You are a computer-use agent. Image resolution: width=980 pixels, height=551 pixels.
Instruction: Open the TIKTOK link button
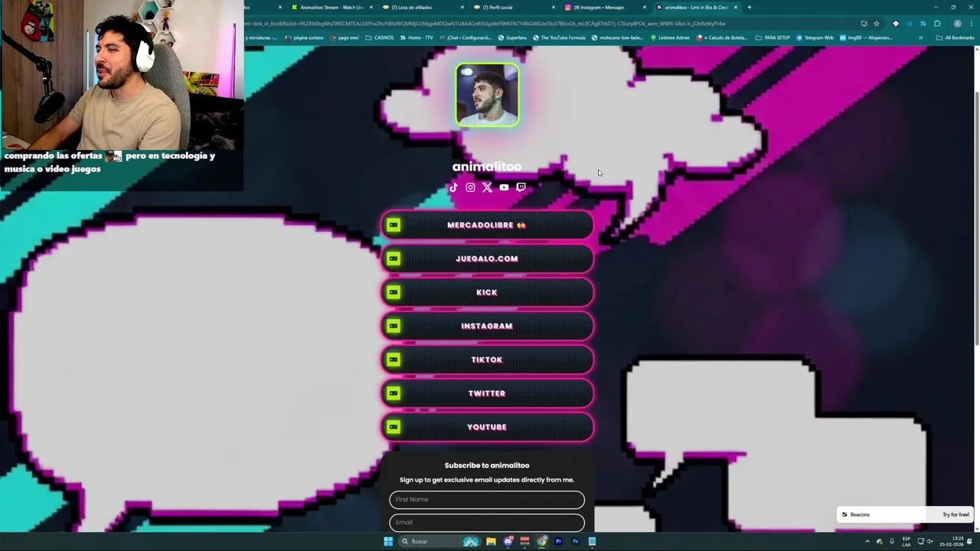(x=487, y=360)
